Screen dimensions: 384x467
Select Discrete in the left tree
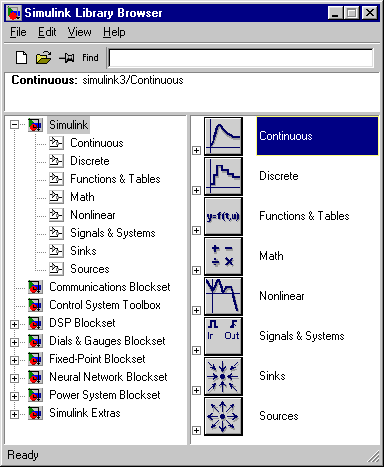click(90, 161)
